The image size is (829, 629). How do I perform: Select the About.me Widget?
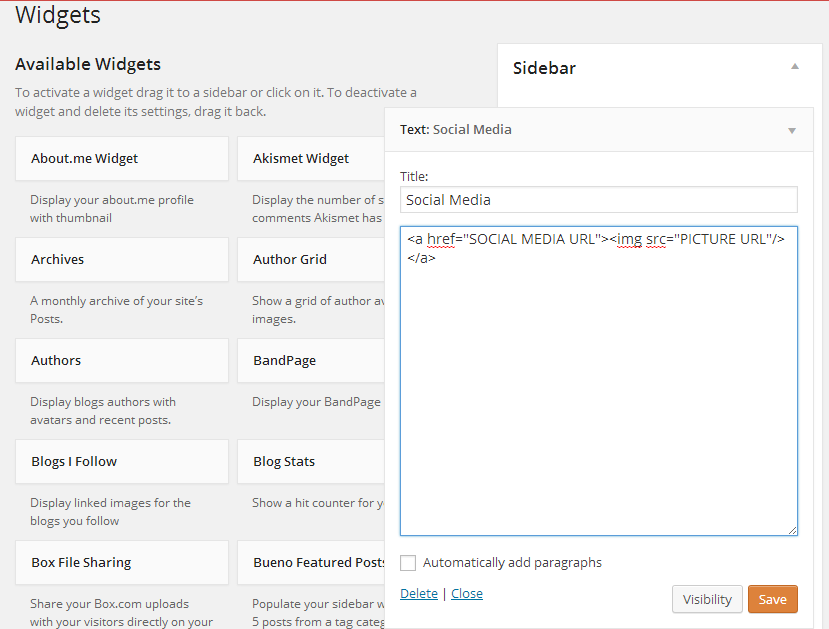click(122, 158)
